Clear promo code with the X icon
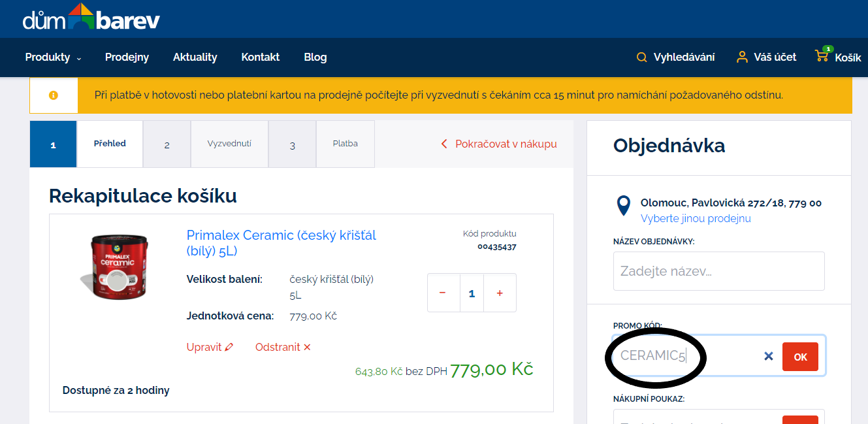868x424 pixels. coord(769,357)
